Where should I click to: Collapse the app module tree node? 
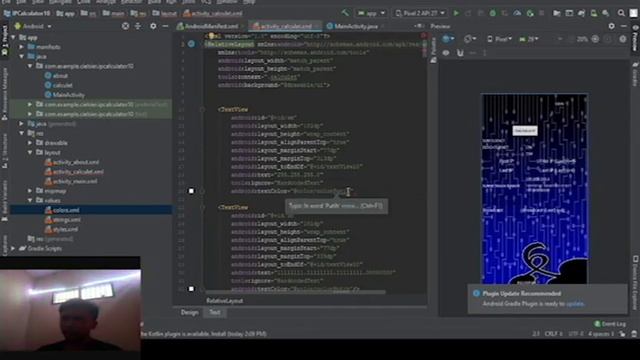pyautogui.click(x=13, y=38)
